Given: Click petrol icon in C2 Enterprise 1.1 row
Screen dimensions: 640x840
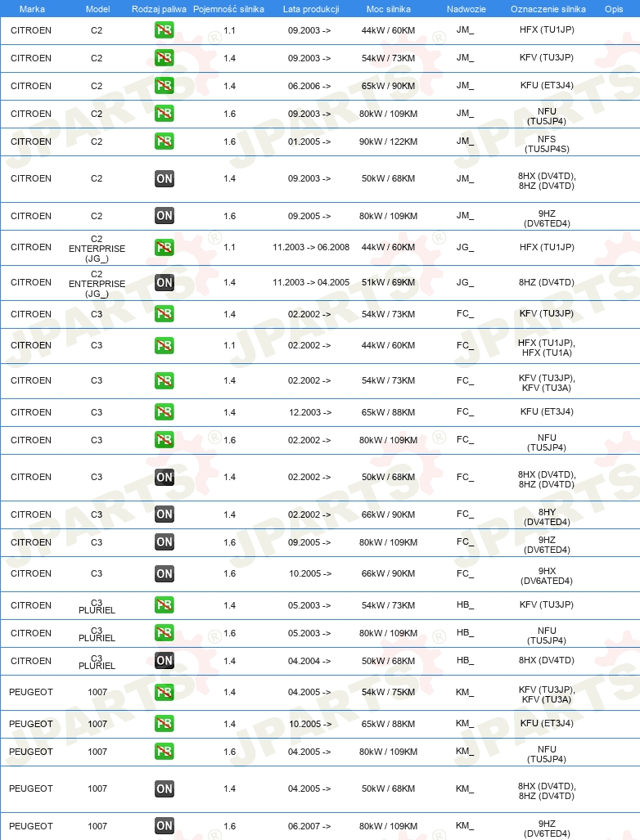Looking at the screenshot, I should 164,247.
